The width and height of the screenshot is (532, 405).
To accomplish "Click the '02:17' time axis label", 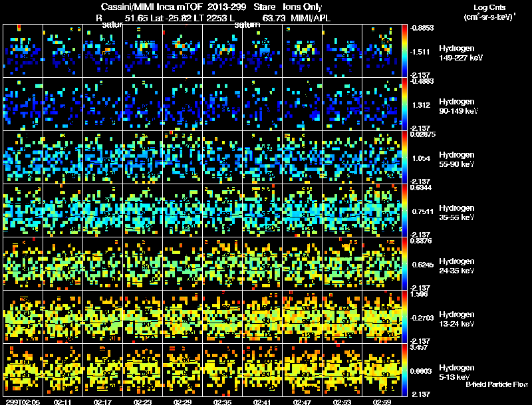I will (102, 402).
